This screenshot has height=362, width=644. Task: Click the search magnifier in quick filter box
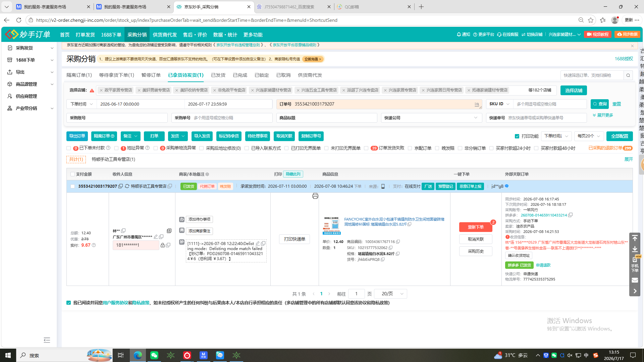click(x=628, y=75)
